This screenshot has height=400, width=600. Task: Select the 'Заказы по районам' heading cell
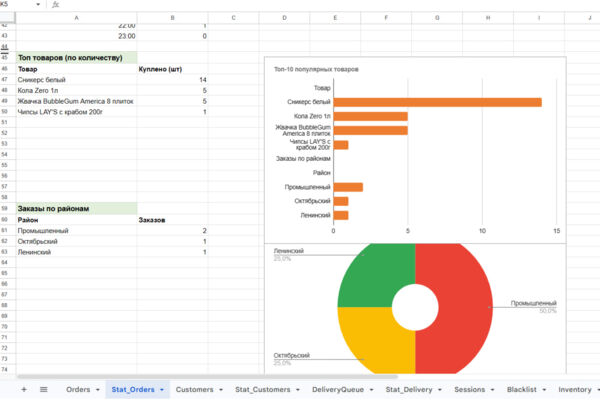[x=77, y=209]
